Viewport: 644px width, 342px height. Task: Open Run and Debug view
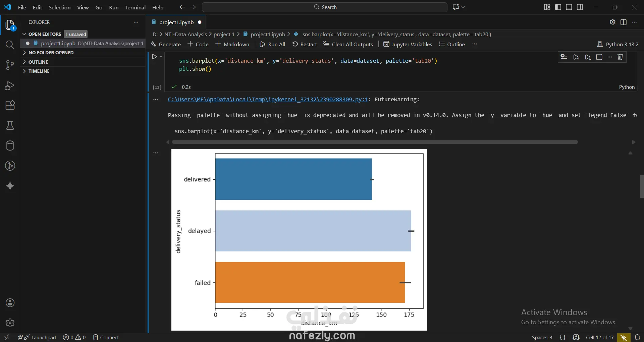(x=10, y=86)
